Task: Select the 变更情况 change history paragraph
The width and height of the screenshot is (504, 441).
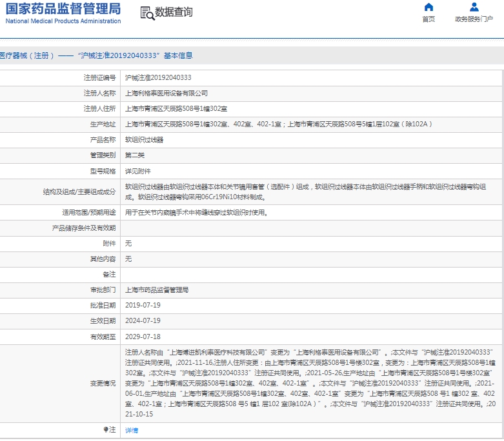Action: coord(310,383)
